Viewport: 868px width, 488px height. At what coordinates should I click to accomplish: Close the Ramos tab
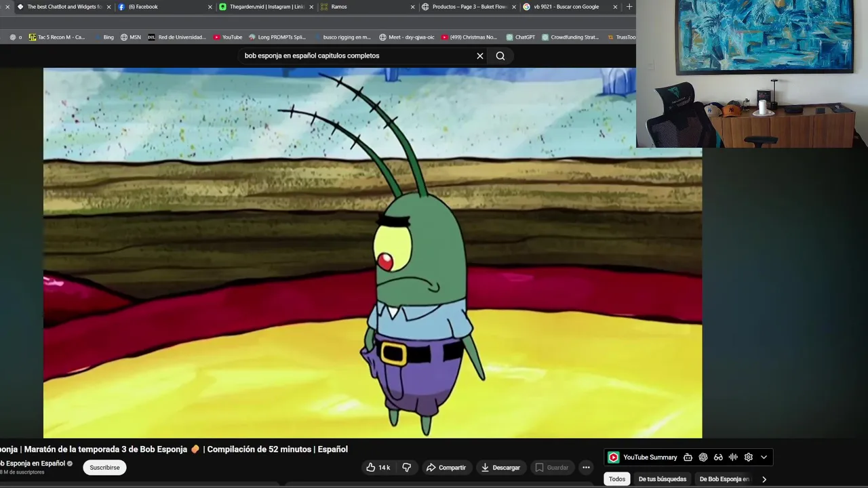(412, 7)
